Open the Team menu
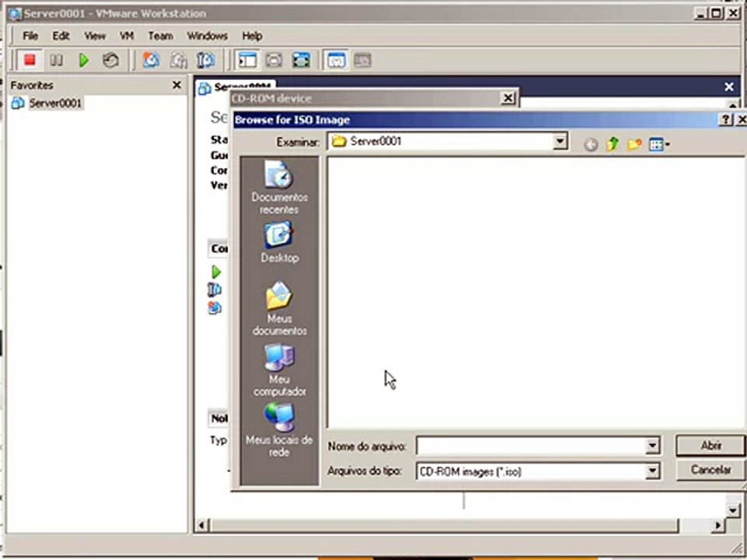 point(160,36)
